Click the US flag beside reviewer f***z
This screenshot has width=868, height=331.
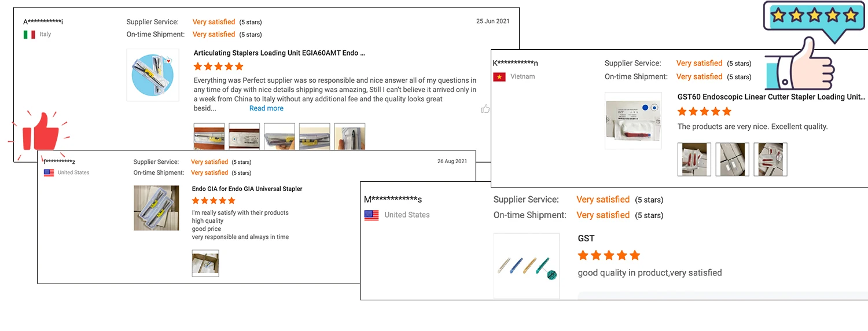pyautogui.click(x=49, y=172)
